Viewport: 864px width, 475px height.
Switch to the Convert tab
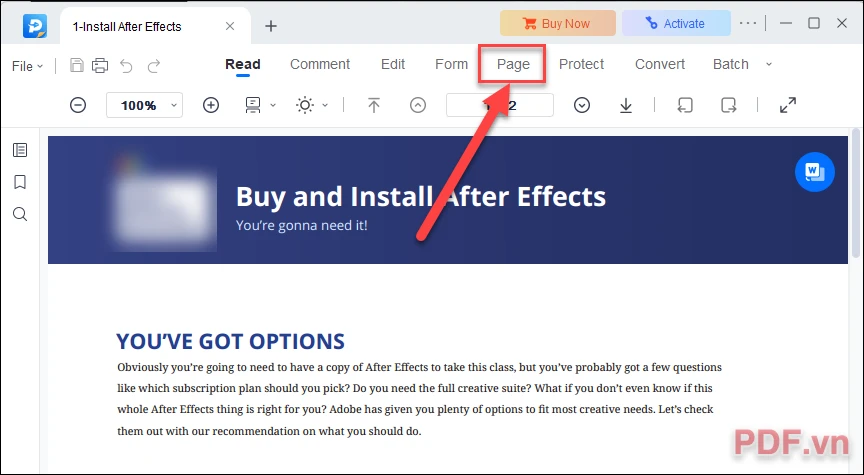(660, 64)
